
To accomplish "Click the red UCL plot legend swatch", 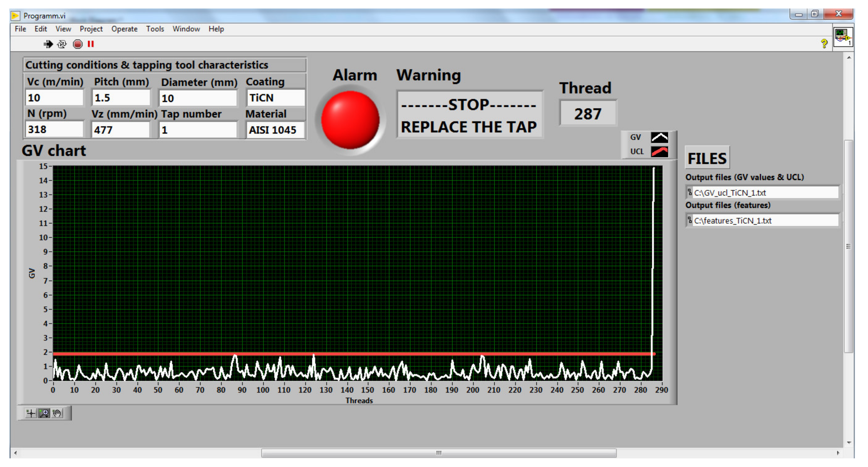I will 659,152.
